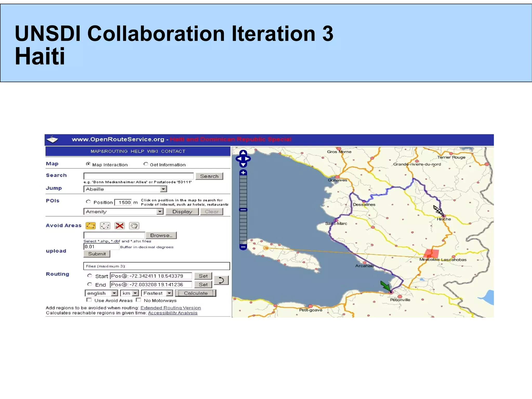Open HELP menu item
The width and height of the screenshot is (532, 399).
tap(137, 151)
